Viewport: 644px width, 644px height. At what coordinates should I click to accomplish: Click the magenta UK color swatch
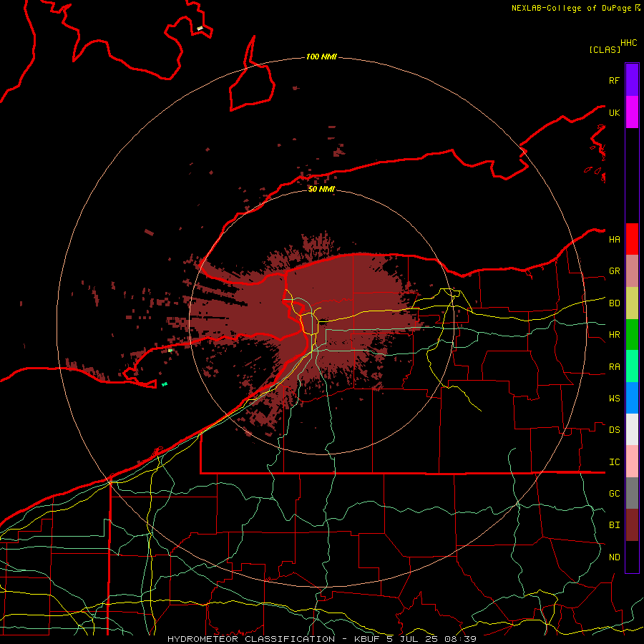(x=632, y=112)
